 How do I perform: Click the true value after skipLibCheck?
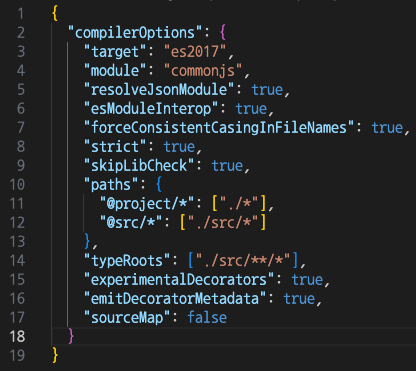(x=227, y=166)
